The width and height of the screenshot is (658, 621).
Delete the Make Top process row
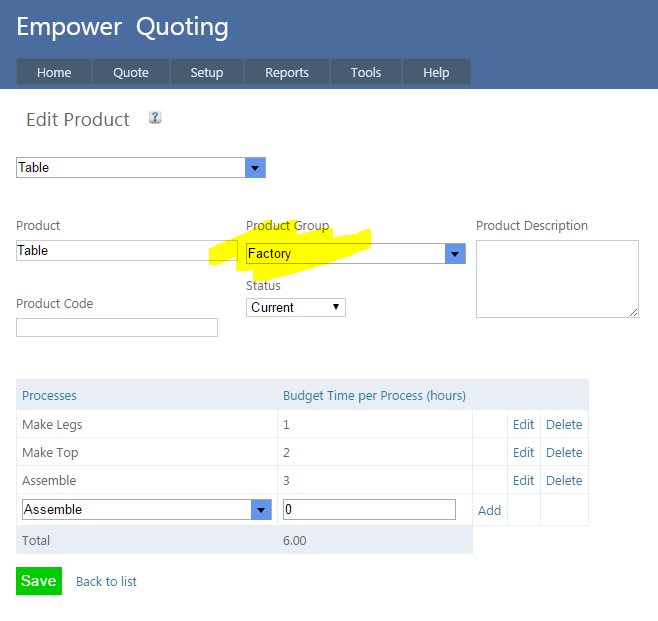point(564,453)
